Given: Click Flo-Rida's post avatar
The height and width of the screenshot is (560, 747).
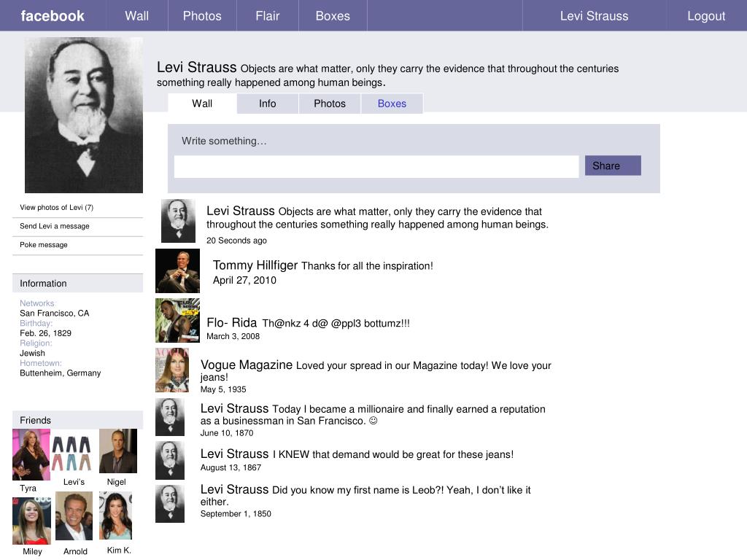Looking at the screenshot, I should click(178, 321).
